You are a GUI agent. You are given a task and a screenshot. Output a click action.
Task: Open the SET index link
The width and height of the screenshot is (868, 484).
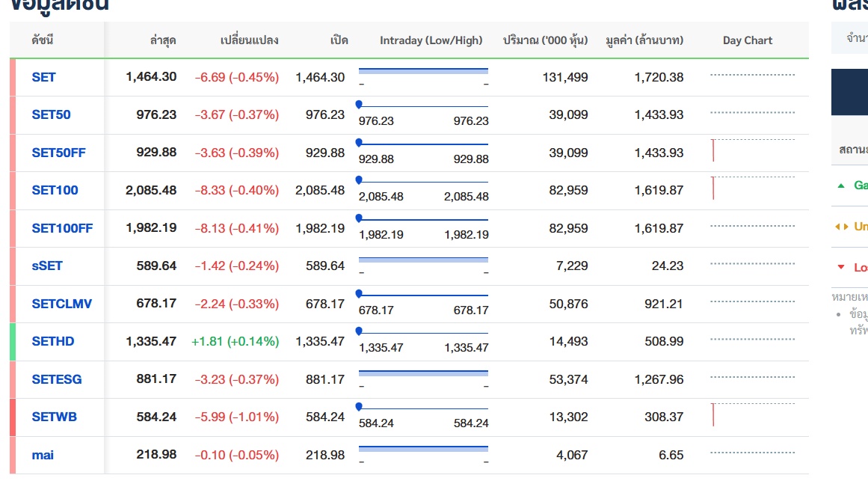coord(43,77)
